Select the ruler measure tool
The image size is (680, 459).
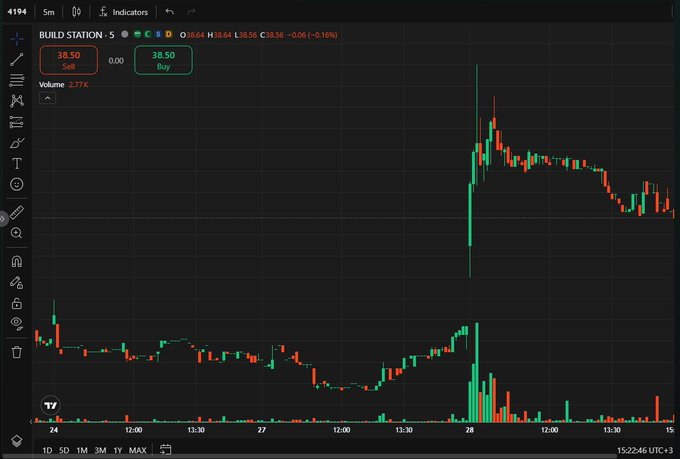[x=16, y=213]
